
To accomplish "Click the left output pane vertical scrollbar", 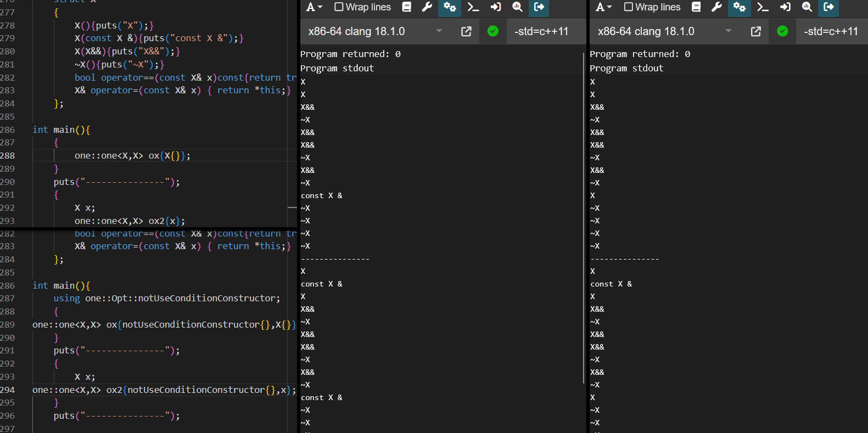I will click(583, 218).
